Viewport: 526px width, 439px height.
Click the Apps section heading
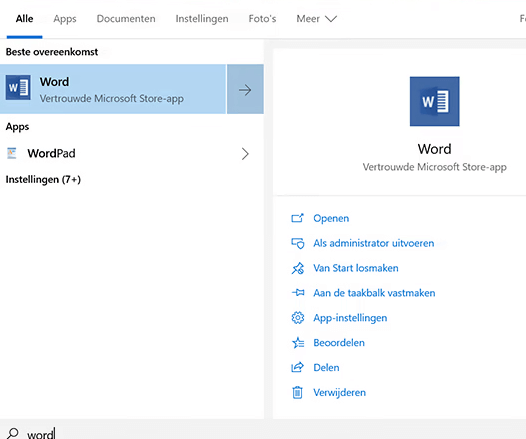pos(17,127)
